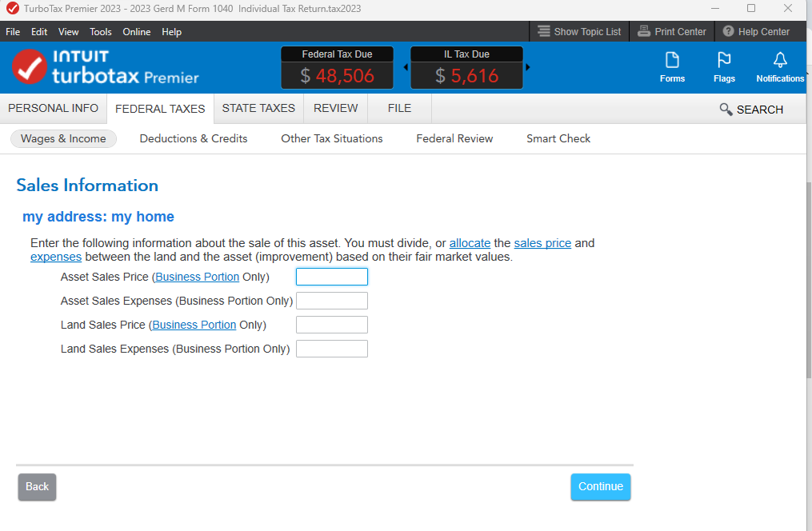This screenshot has width=812, height=531.
Task: Click the left arrow beside IL Tax Due
Action: pyautogui.click(x=406, y=67)
